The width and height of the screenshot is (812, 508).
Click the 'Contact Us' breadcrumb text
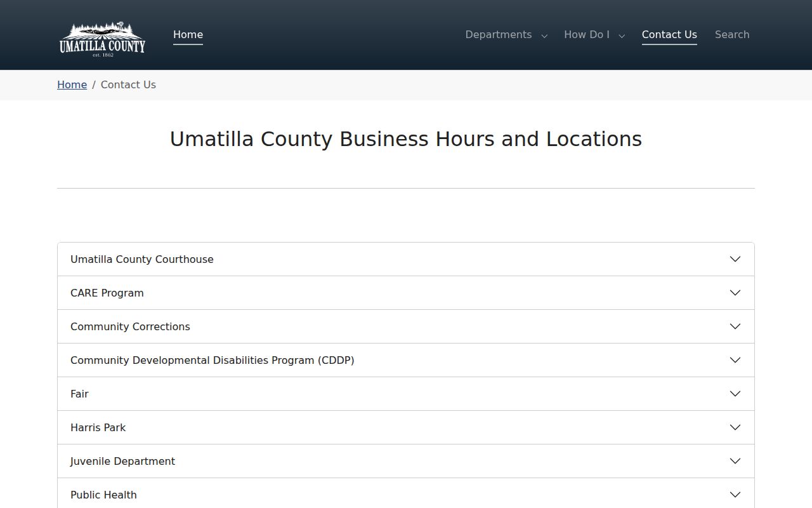(x=128, y=84)
